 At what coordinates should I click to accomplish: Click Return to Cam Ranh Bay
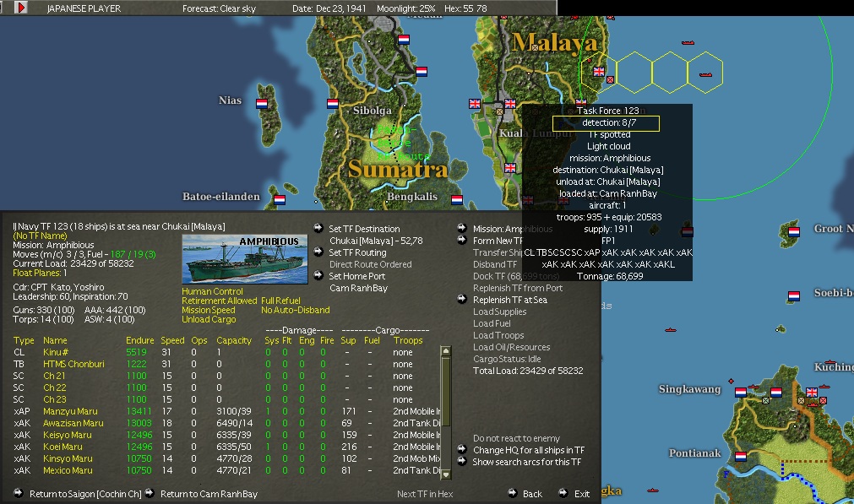click(209, 494)
